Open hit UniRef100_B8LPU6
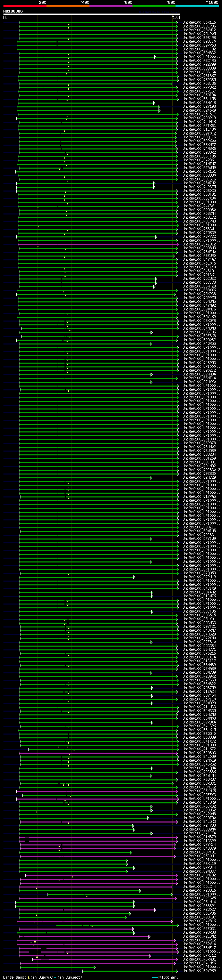The image size is (222, 980). pyautogui.click(x=199, y=26)
